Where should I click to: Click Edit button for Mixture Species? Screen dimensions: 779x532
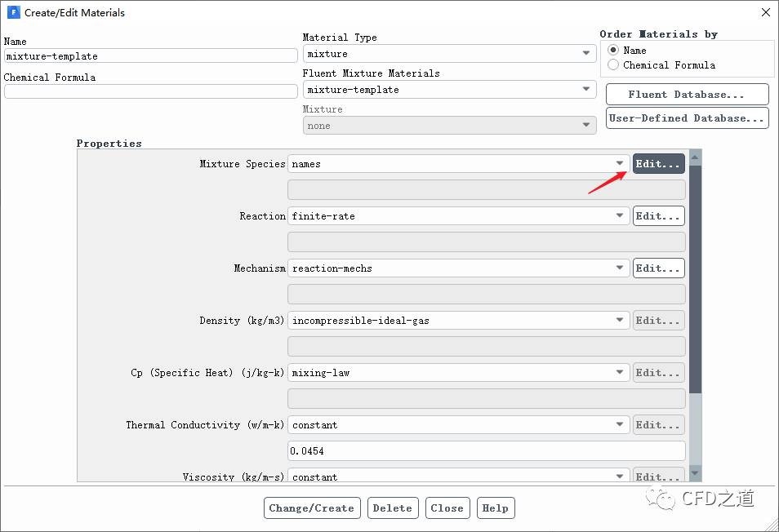658,164
